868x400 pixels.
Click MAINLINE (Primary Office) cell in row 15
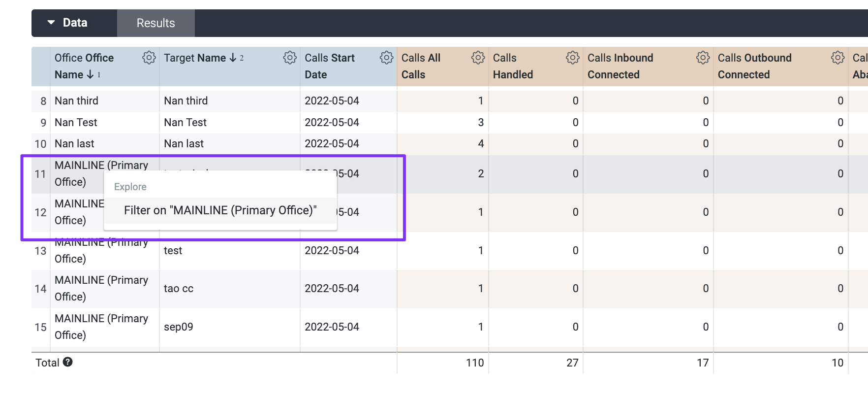coord(101,327)
